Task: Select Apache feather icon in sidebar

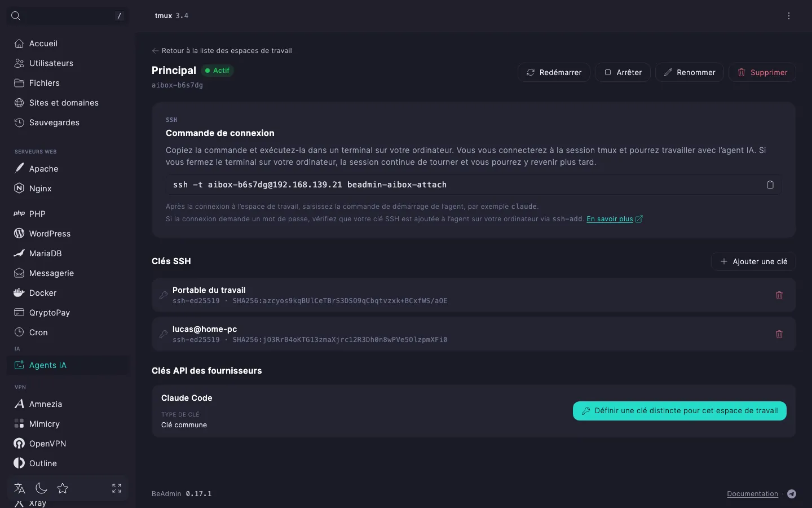Action: pos(19,168)
